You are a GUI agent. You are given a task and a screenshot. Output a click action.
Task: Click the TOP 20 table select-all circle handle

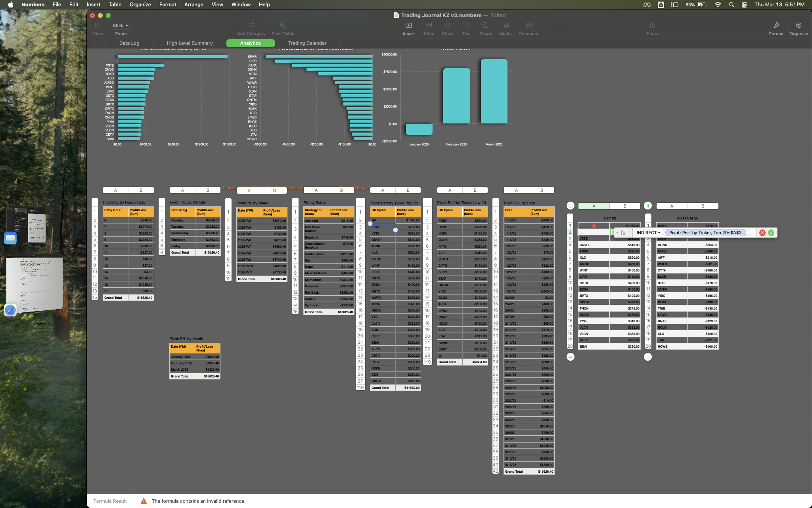[570, 206]
